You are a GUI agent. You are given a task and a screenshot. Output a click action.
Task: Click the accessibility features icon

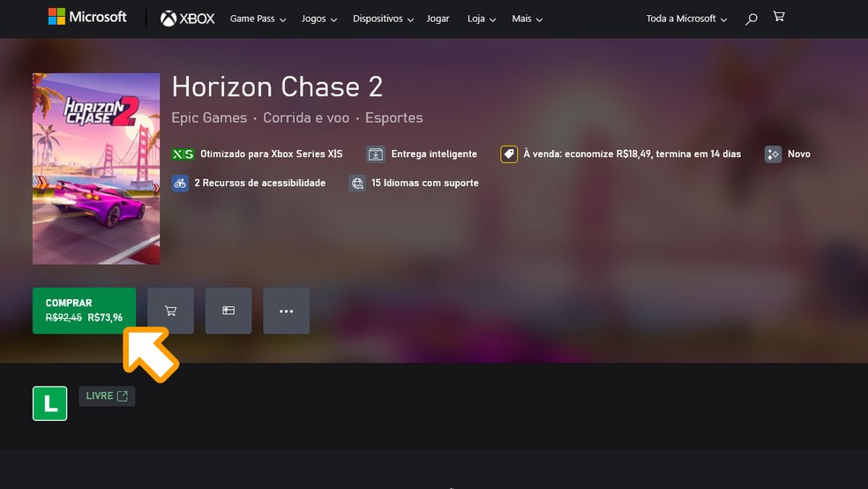180,183
